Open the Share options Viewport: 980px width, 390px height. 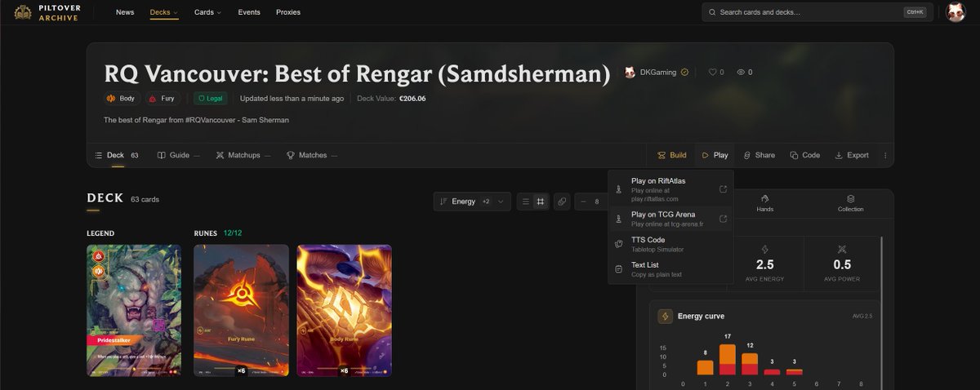tap(759, 155)
